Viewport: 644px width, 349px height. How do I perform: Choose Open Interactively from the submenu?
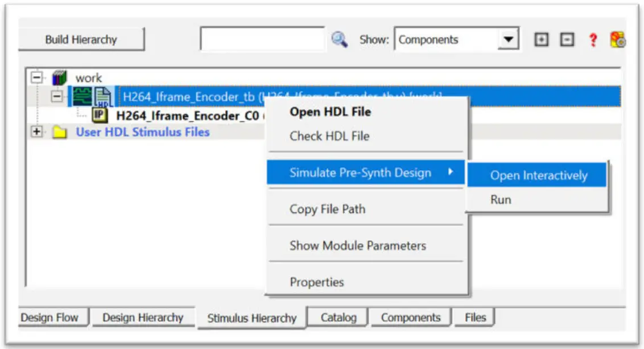pyautogui.click(x=538, y=175)
